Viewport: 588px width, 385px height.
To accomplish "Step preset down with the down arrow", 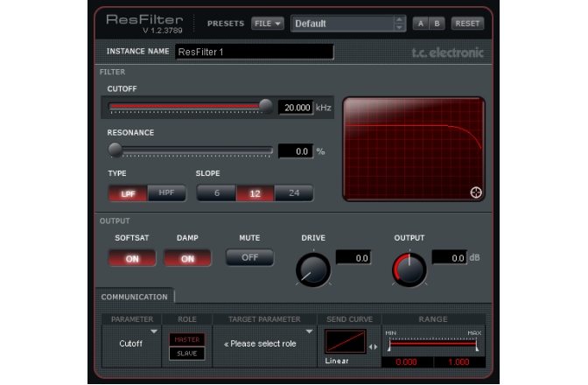I will tap(399, 28).
